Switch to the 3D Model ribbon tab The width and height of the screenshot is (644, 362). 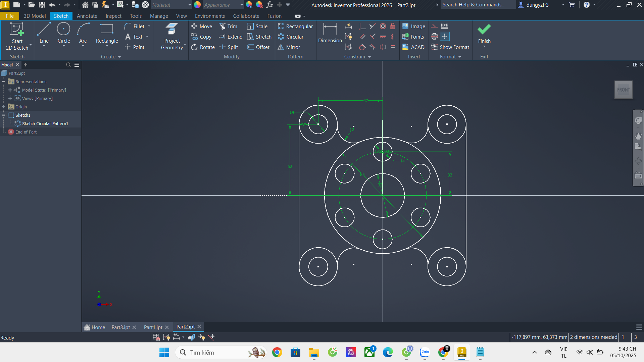click(x=35, y=16)
